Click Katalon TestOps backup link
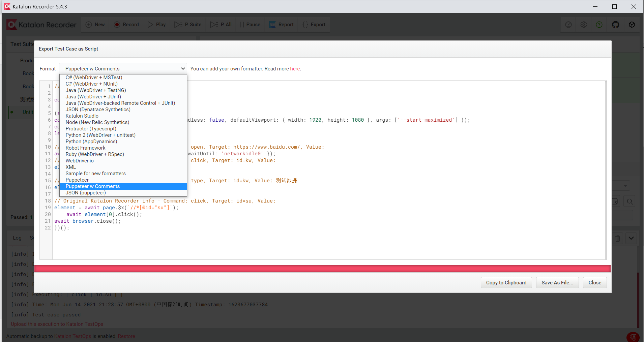The image size is (644, 342). (x=72, y=336)
